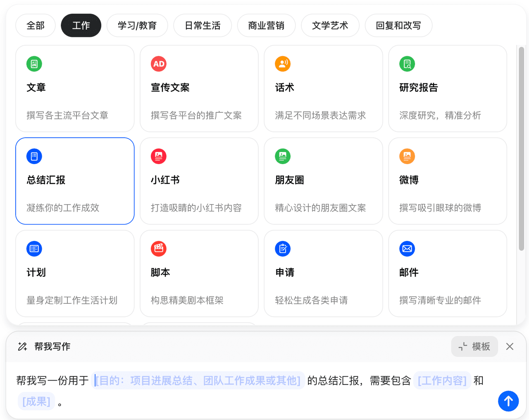Open the 研究报告 green document icon
The width and height of the screenshot is (529, 420).
click(407, 64)
